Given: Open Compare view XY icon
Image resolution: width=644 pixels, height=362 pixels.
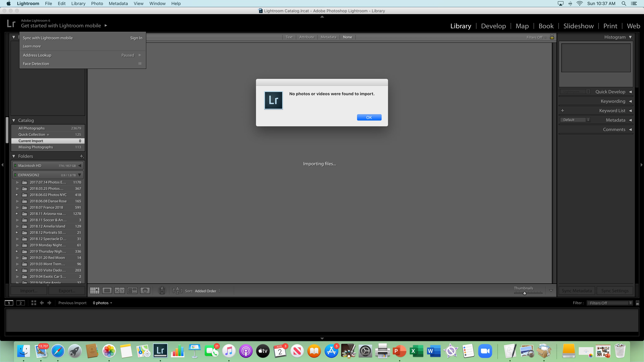Looking at the screenshot, I should [x=119, y=291].
